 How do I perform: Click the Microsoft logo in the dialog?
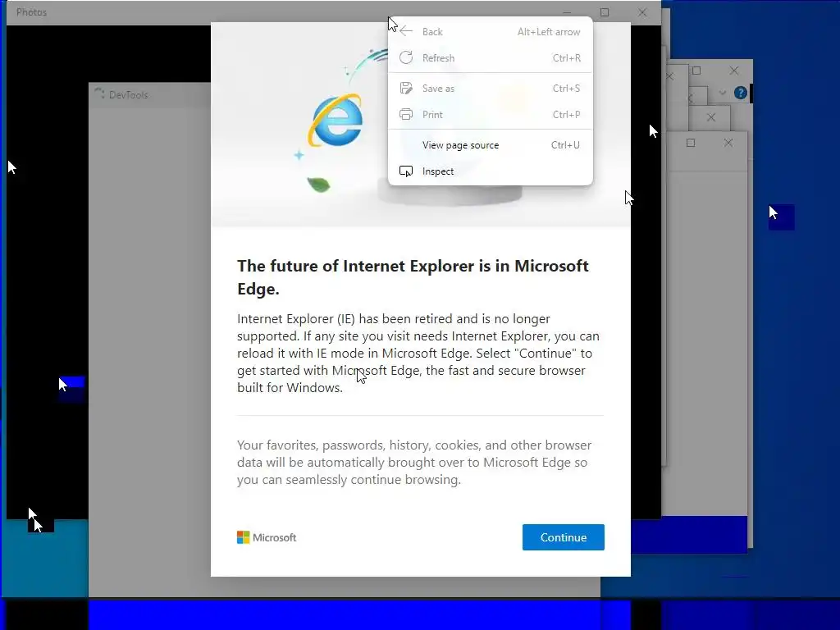click(267, 537)
